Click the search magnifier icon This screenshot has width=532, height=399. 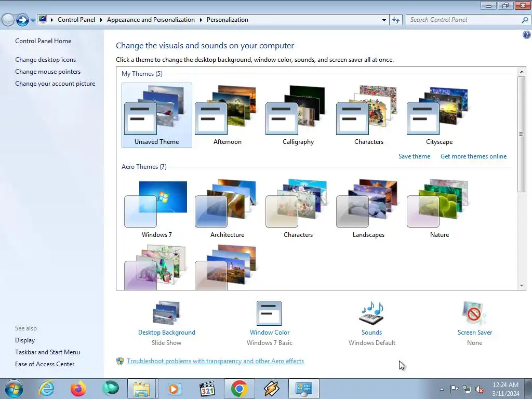coord(525,20)
